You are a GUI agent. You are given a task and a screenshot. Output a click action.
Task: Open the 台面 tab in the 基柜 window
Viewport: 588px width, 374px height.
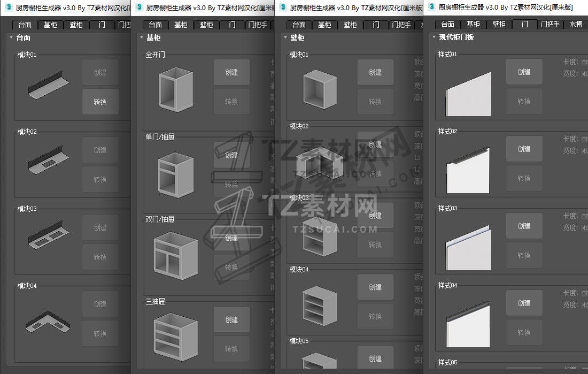coord(155,25)
